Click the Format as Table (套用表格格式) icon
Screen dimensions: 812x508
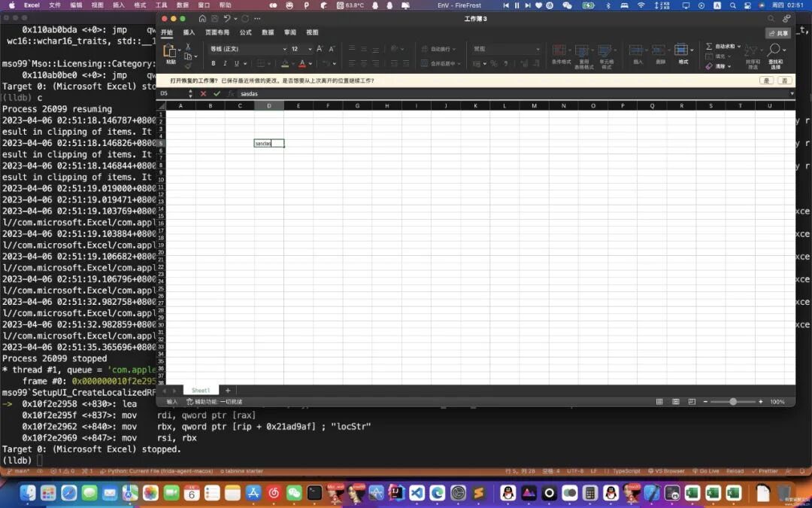coord(582,50)
